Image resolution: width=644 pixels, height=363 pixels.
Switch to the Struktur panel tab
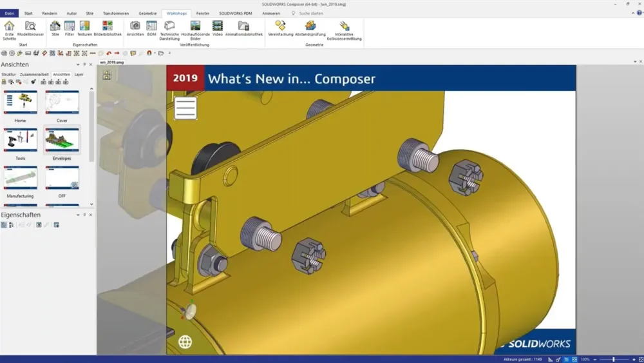coord(8,74)
